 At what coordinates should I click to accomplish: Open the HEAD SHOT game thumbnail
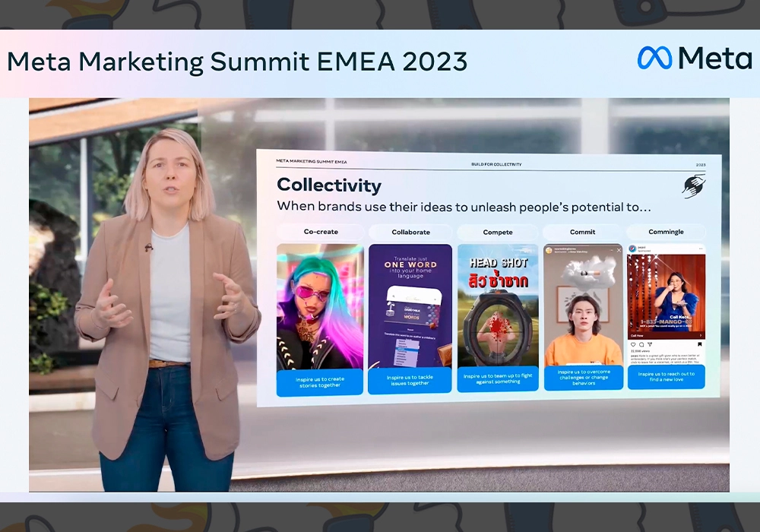coord(498,304)
